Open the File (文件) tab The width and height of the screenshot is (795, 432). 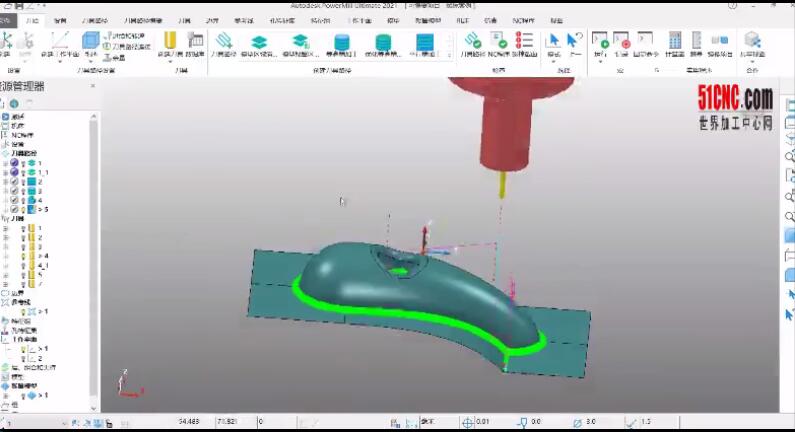click(x=8, y=20)
